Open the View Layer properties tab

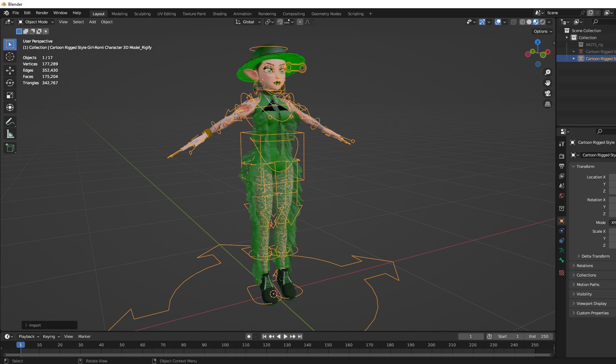coord(561,176)
